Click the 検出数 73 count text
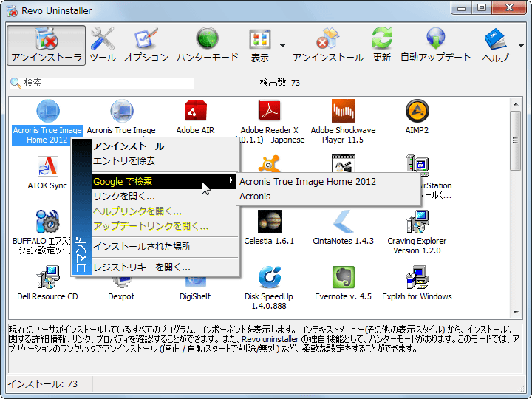Image resolution: width=532 pixels, height=399 pixels. tap(280, 83)
